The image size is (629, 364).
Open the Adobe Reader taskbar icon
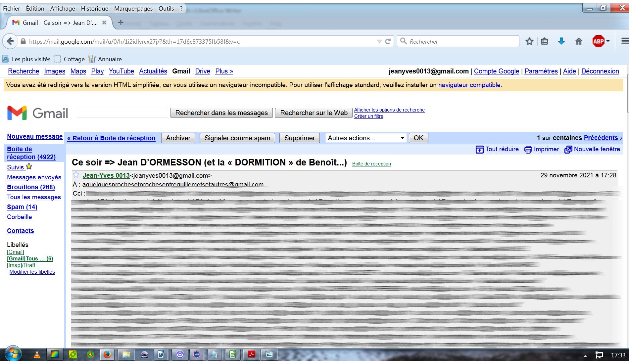tap(252, 355)
